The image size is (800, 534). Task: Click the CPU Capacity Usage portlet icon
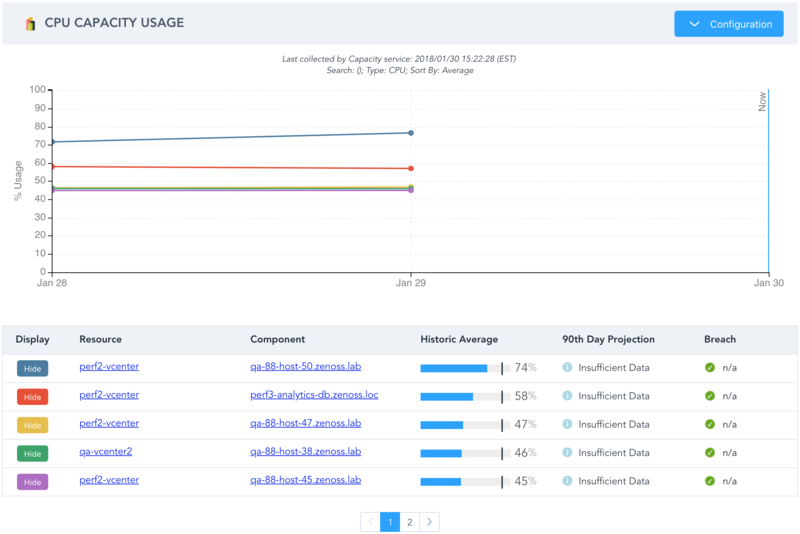click(x=31, y=23)
